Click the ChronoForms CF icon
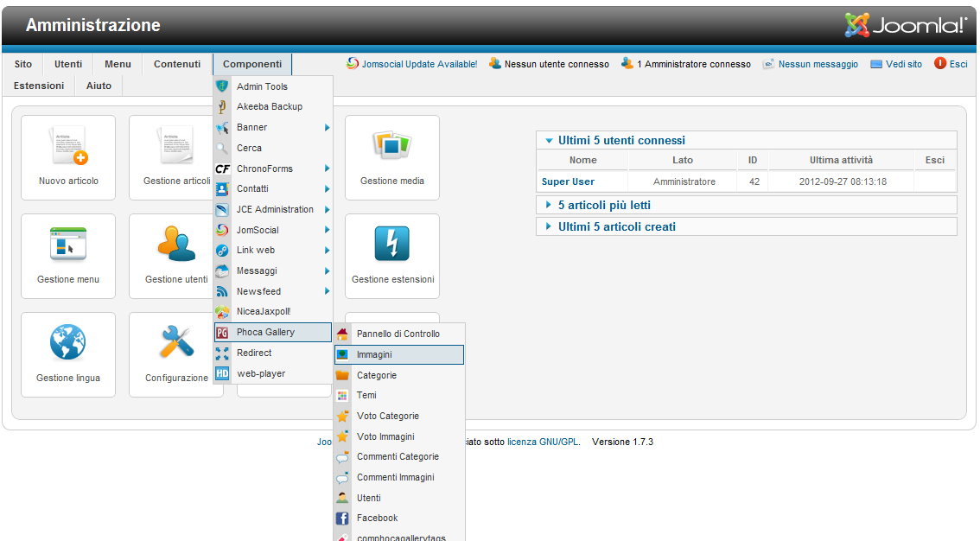The height and width of the screenshot is (541, 980). (222, 169)
